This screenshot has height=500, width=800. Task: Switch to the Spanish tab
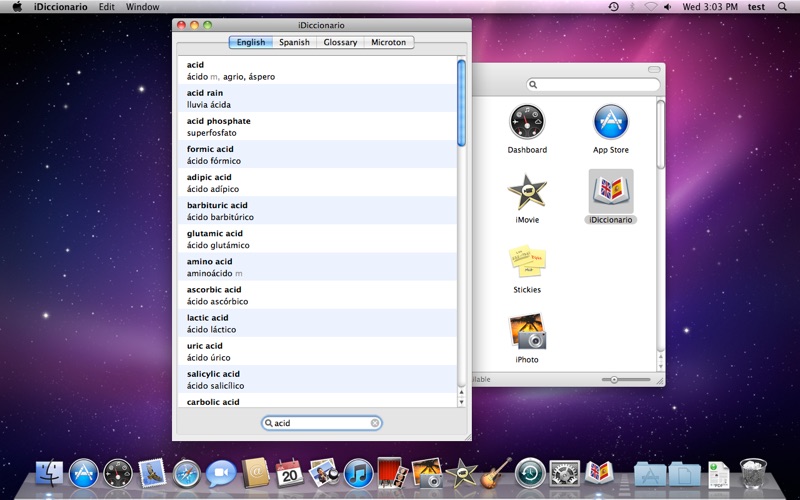click(x=294, y=42)
